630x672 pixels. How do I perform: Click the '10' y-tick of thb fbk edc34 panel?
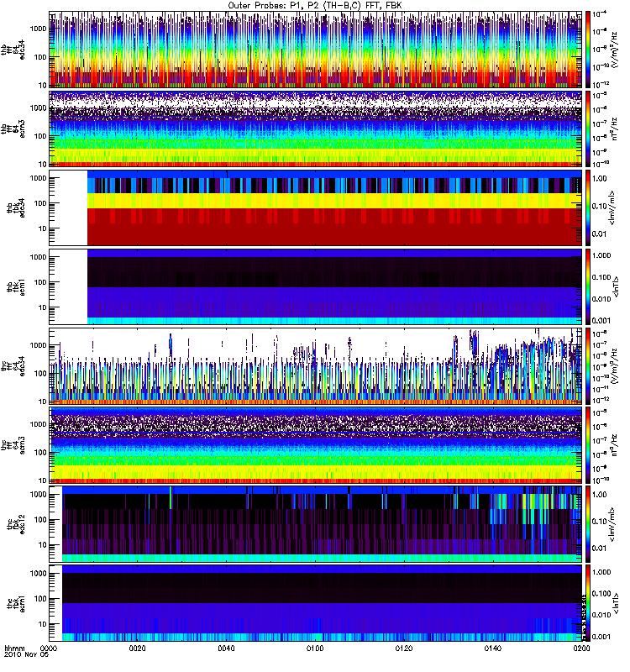pos(43,228)
